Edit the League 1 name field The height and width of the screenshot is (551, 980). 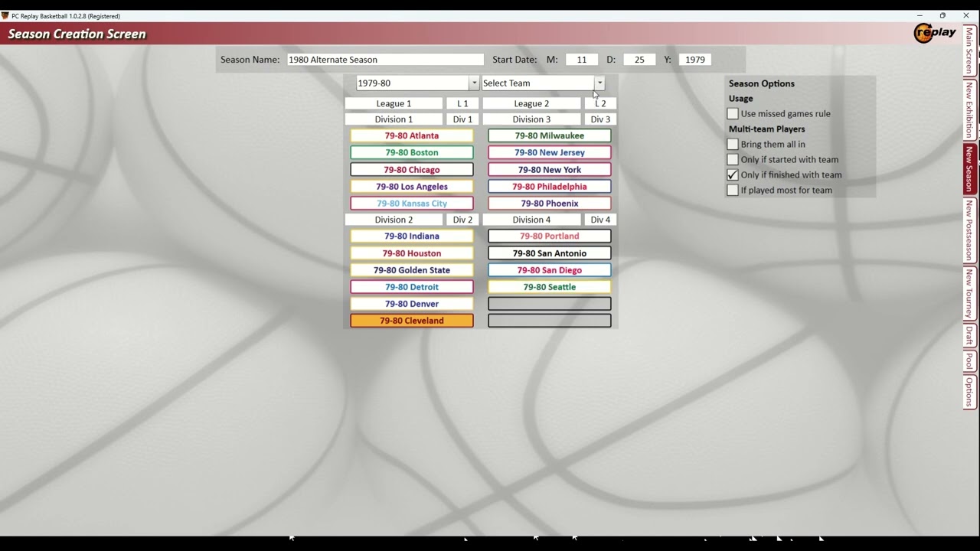click(x=394, y=103)
